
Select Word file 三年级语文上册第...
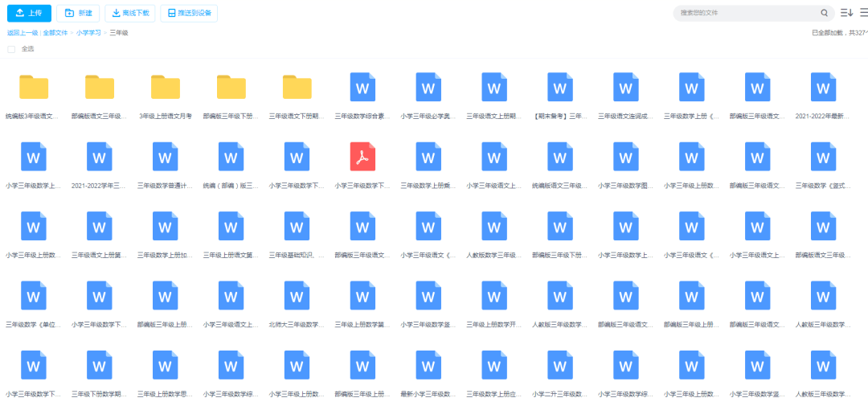[x=100, y=226]
